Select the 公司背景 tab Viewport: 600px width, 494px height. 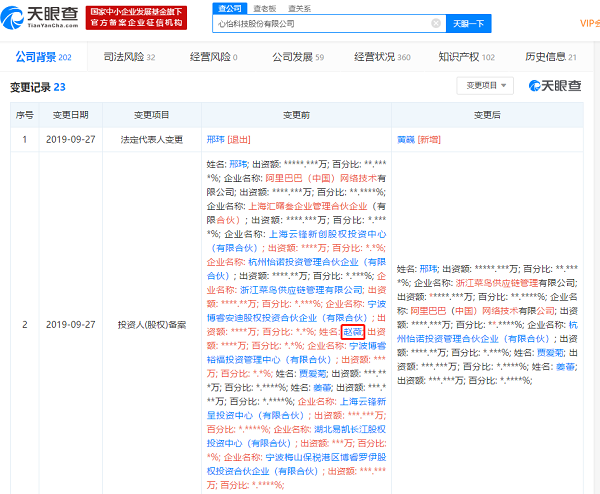[38, 57]
